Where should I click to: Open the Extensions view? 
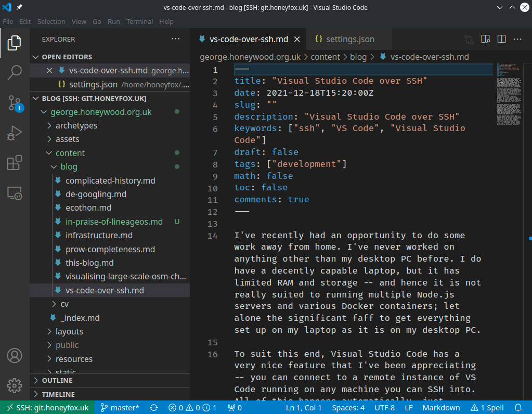[x=14, y=163]
